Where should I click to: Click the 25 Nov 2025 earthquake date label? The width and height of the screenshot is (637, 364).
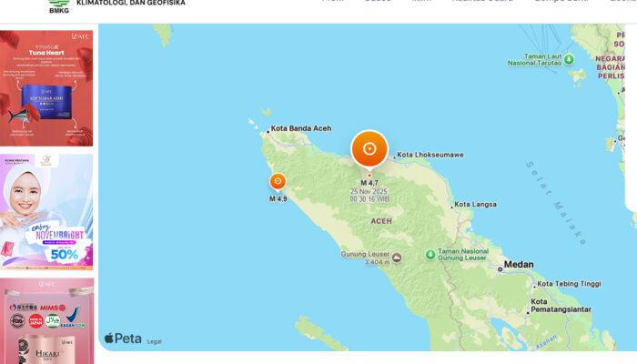click(x=369, y=192)
